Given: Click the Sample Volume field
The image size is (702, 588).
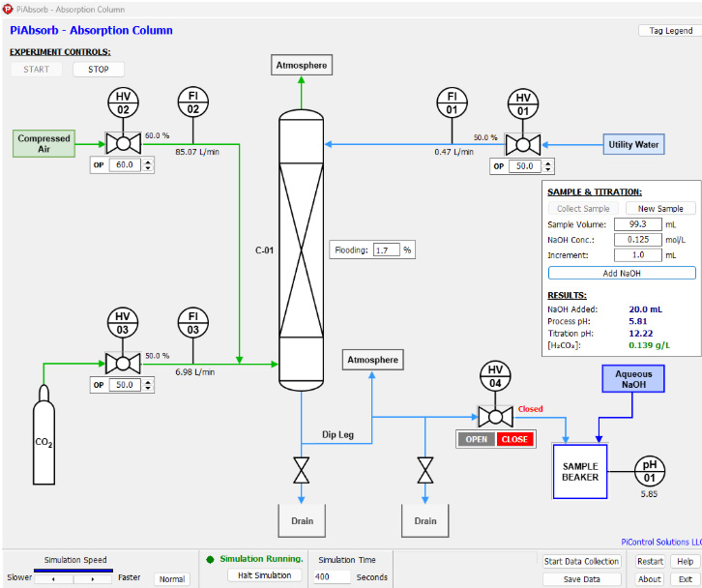Looking at the screenshot, I should tap(638, 224).
